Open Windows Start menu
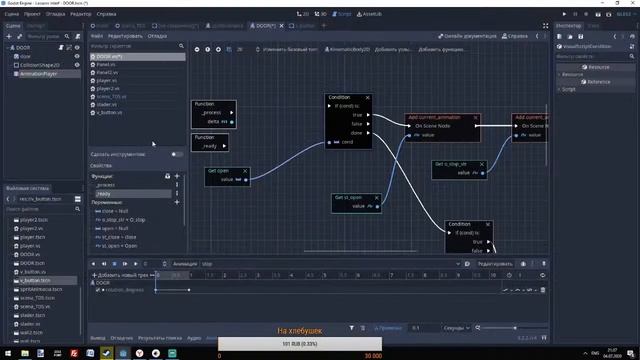This screenshot has height=360, width=640. tap(8, 353)
